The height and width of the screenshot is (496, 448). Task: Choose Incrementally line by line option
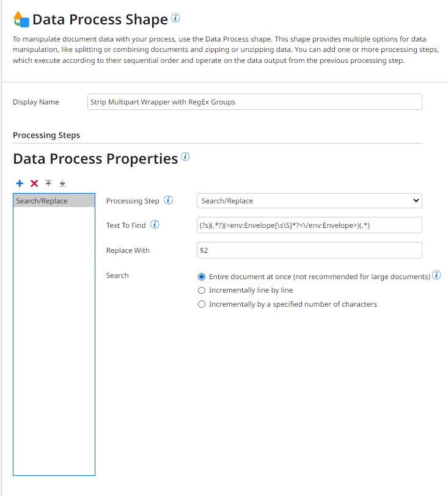click(x=202, y=290)
